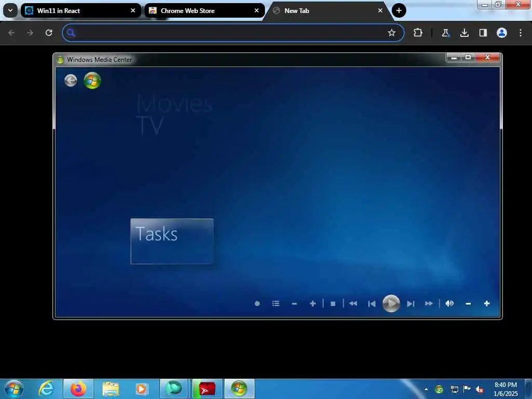Click channel up plus button

tap(313, 303)
